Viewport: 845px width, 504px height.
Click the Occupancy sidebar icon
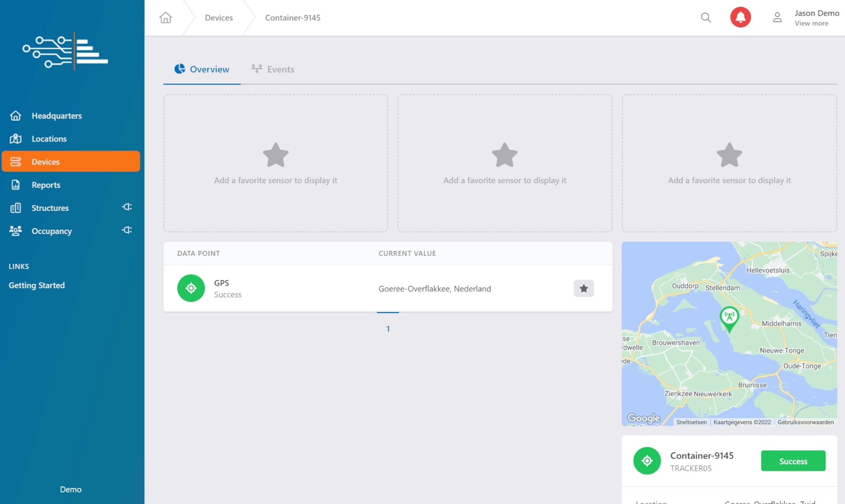[15, 230]
